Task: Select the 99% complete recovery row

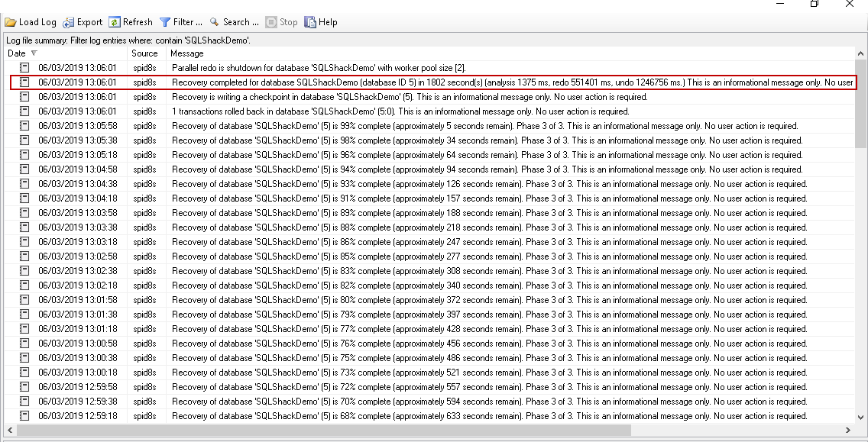Action: click(382, 126)
